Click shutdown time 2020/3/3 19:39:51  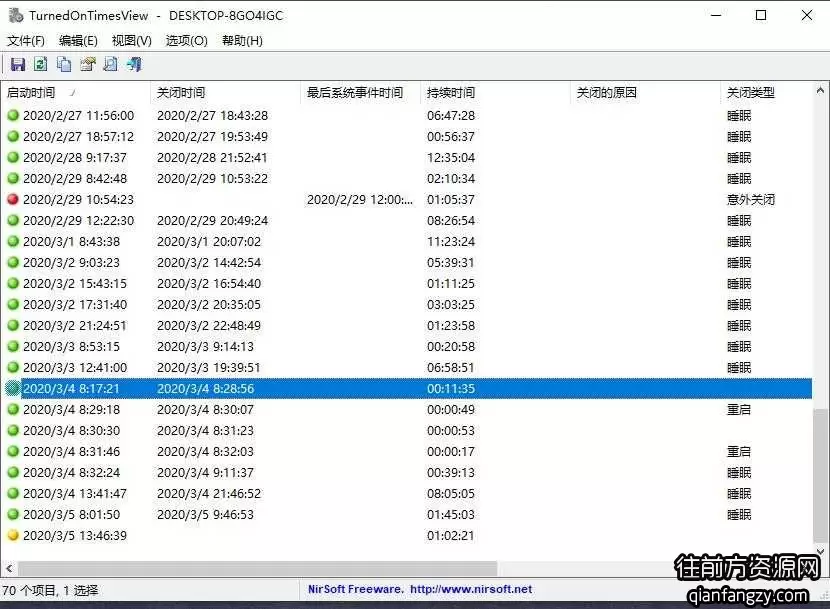click(209, 367)
